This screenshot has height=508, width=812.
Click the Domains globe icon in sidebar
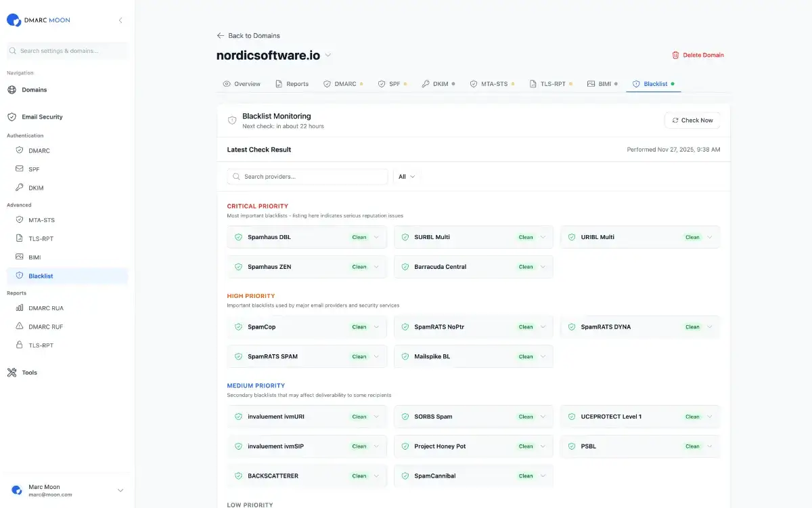[12, 89]
